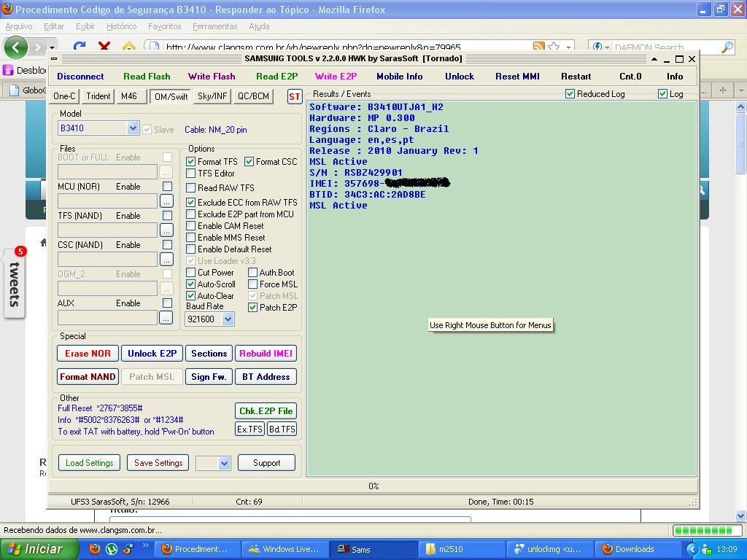Toggle Auto-Scroll checkbox
747x560 pixels.
[x=190, y=284]
